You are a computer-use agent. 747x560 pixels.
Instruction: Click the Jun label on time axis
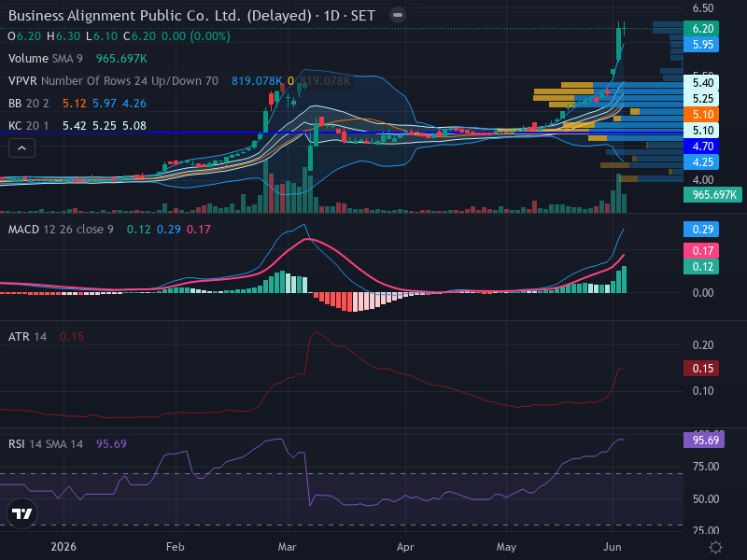coord(613,547)
